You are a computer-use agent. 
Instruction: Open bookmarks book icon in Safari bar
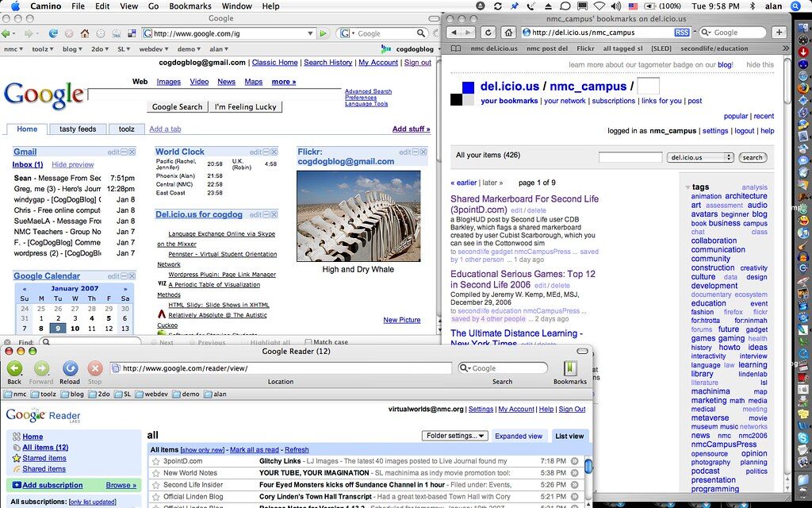tap(456, 48)
